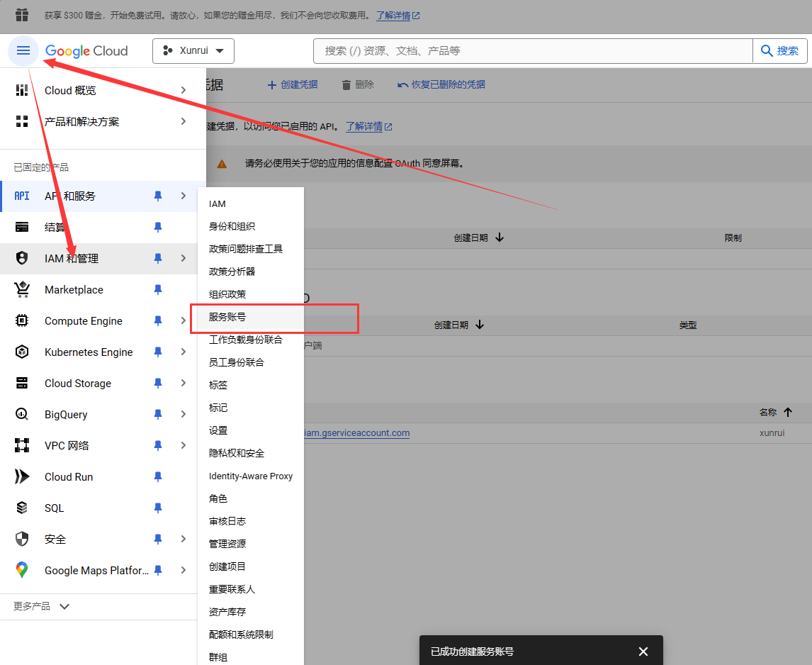Select 管理资源 in the submenu

[x=251, y=544]
